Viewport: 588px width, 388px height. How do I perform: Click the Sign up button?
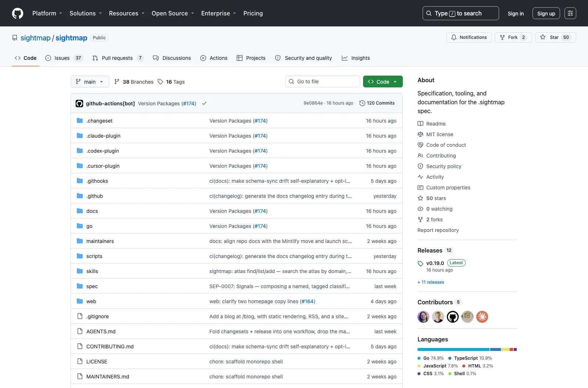click(x=546, y=13)
